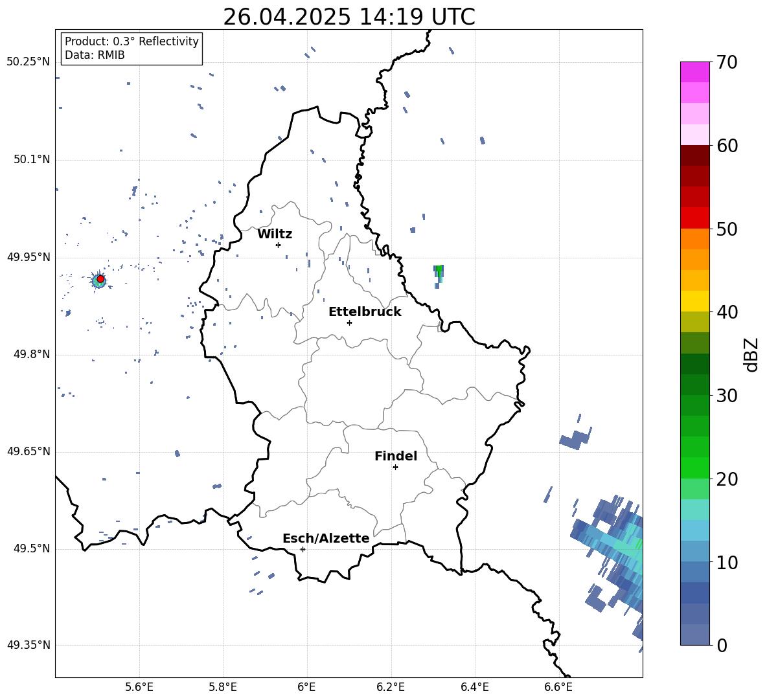Click the colorbar tick label 40
Viewport: 767px width, 700px height.
(727, 312)
